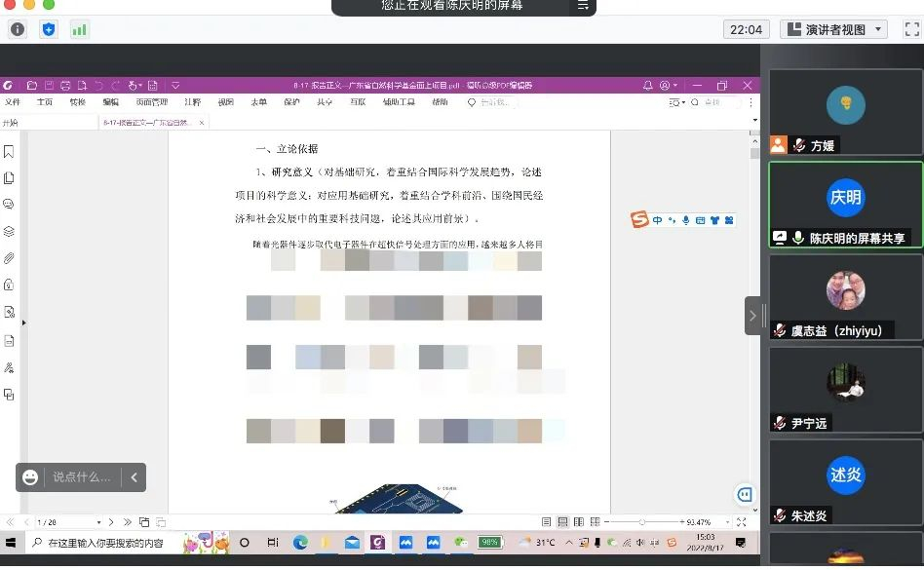Expand the sharing options menu at top
This screenshot has height=570, width=924.
coord(583,6)
